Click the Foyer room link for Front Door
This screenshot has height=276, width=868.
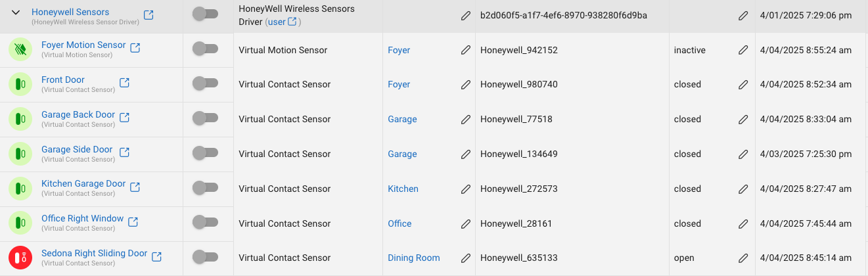[x=399, y=84]
